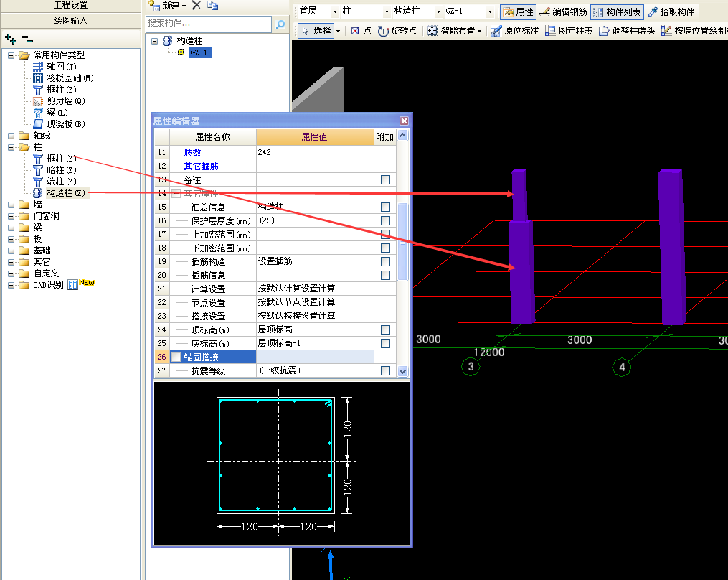Check the 备注 additional checkbox
The height and width of the screenshot is (580, 728).
tap(385, 180)
